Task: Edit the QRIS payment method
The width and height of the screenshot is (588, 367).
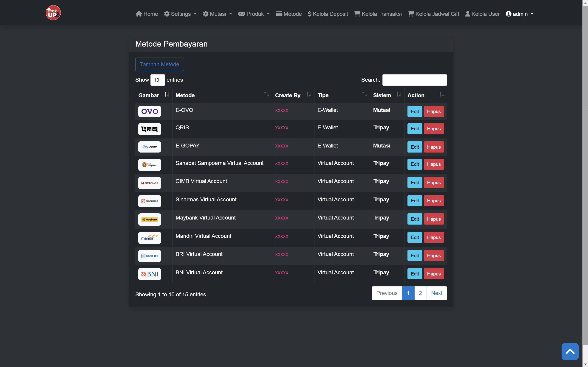Action: tap(415, 129)
